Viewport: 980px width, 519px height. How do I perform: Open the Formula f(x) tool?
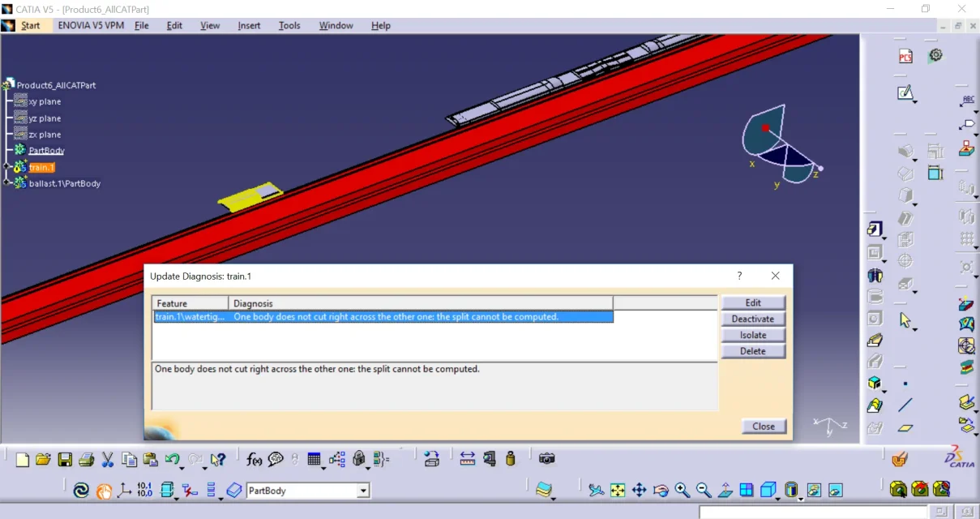click(255, 460)
